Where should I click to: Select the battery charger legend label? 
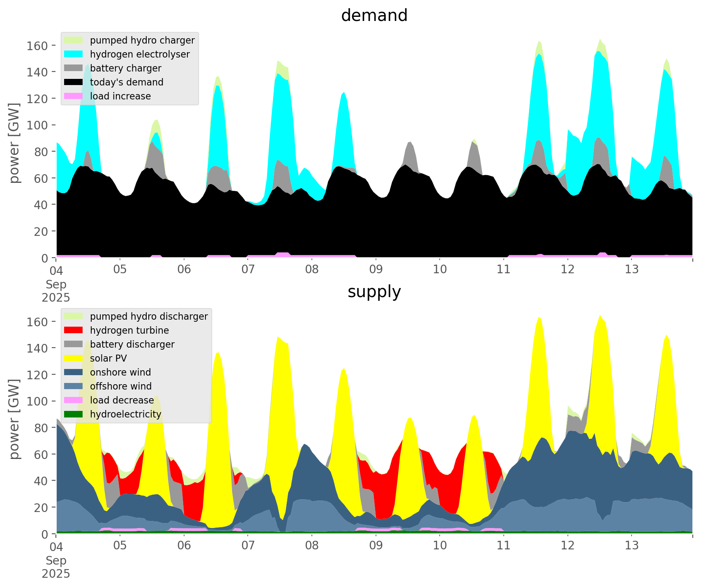tap(125, 68)
